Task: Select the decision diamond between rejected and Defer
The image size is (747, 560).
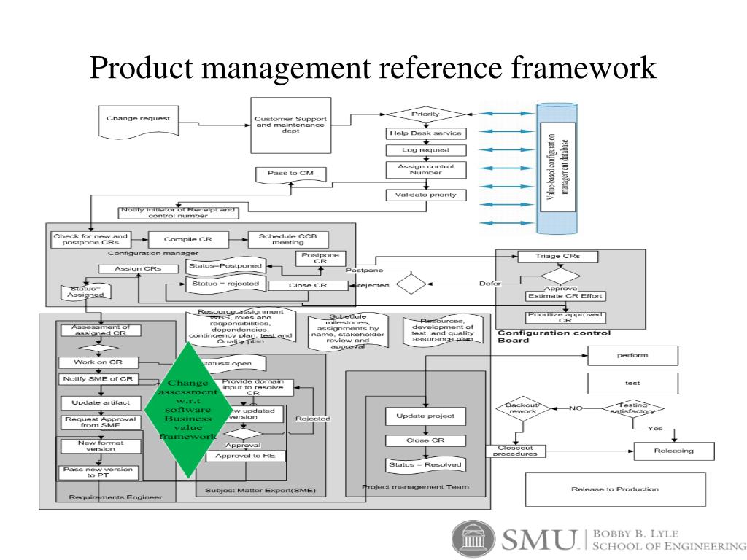Action: coord(411,284)
